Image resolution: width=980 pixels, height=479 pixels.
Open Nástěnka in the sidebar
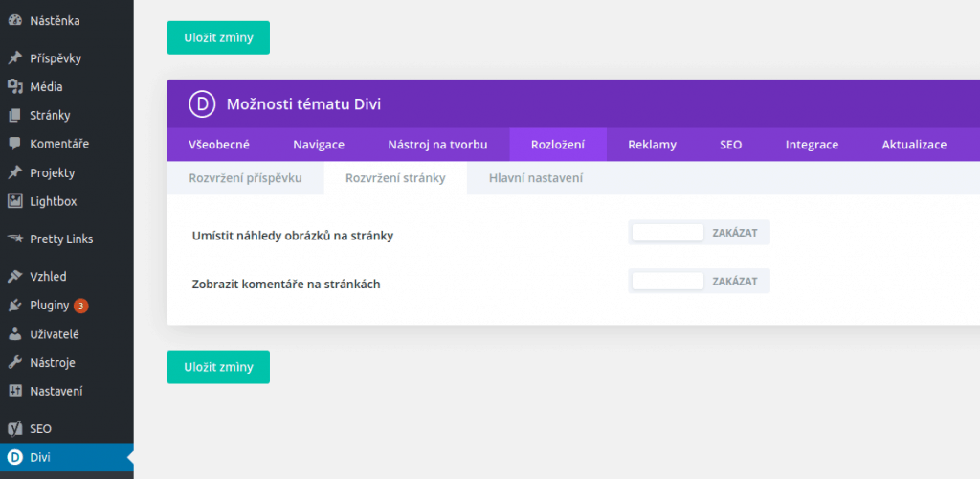(x=67, y=21)
